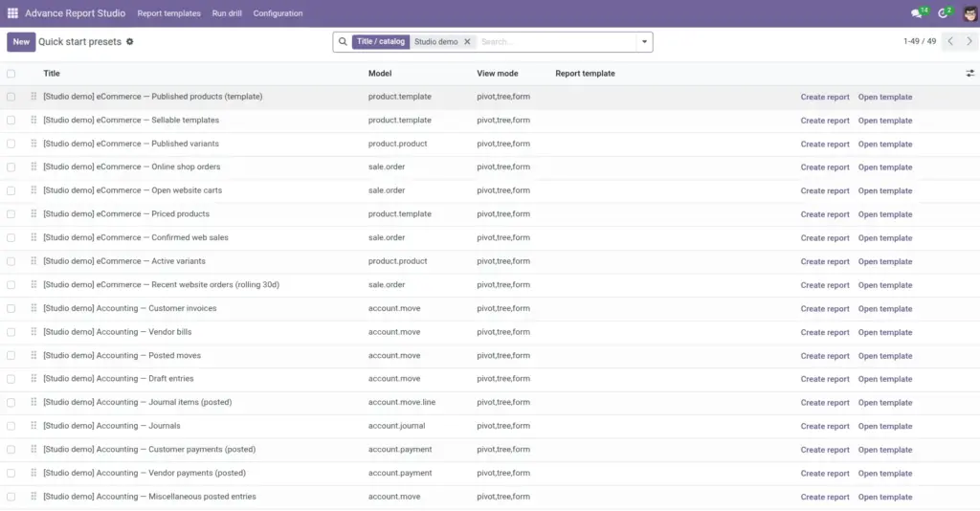The height and width of the screenshot is (511, 980).
Task: Grab drag handle of Journal items (posted) row
Action: click(33, 402)
